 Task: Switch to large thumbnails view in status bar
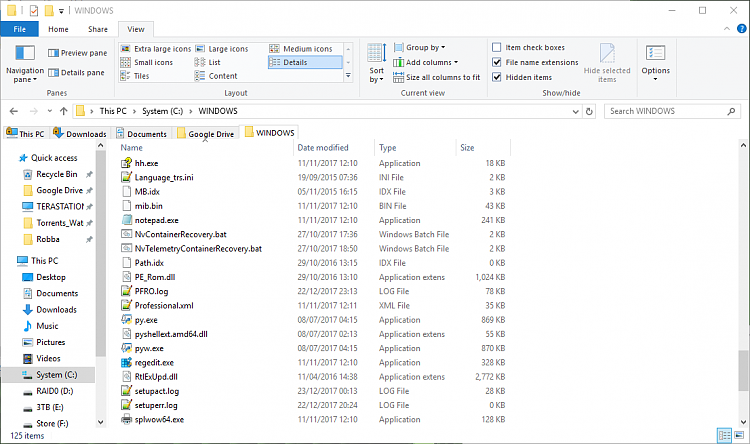coord(739,435)
